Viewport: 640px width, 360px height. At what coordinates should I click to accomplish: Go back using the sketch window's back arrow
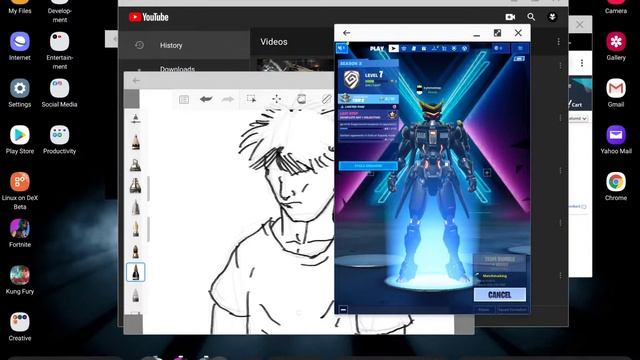pos(136,81)
